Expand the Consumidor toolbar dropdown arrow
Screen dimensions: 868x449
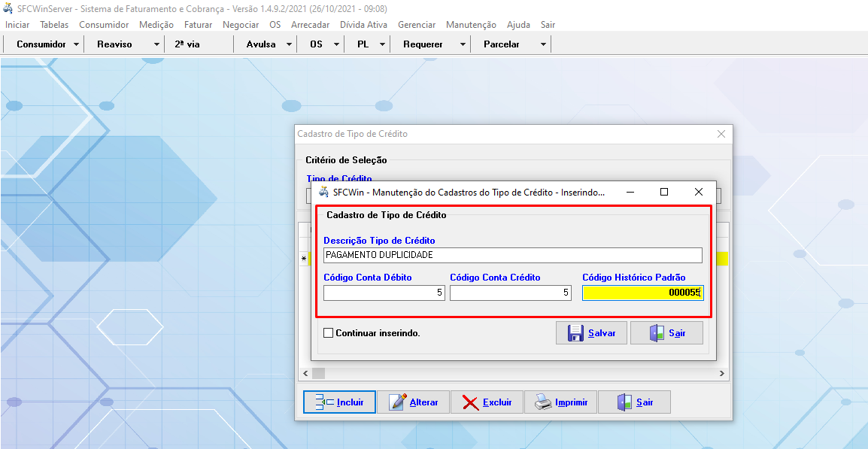click(77, 44)
